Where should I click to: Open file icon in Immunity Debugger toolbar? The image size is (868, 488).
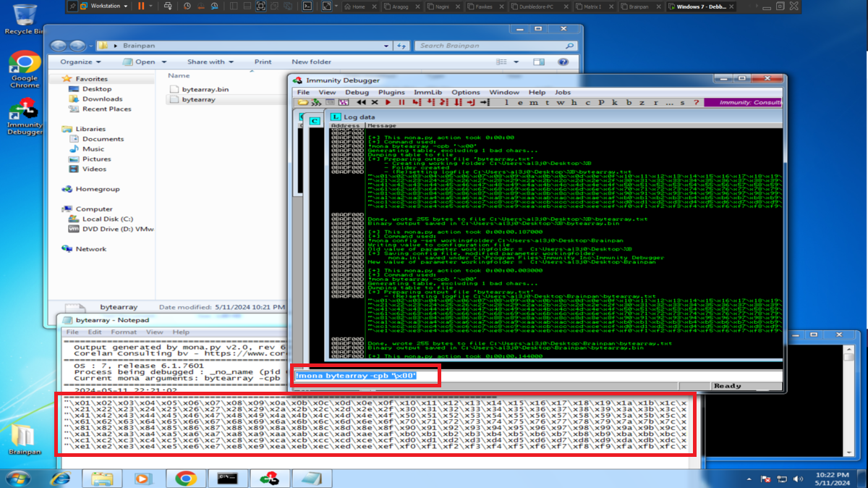(x=302, y=102)
